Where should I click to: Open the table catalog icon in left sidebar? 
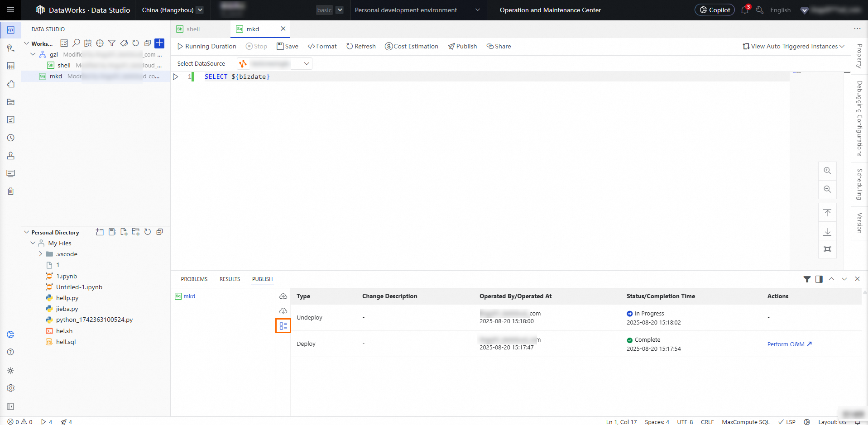coord(10,66)
